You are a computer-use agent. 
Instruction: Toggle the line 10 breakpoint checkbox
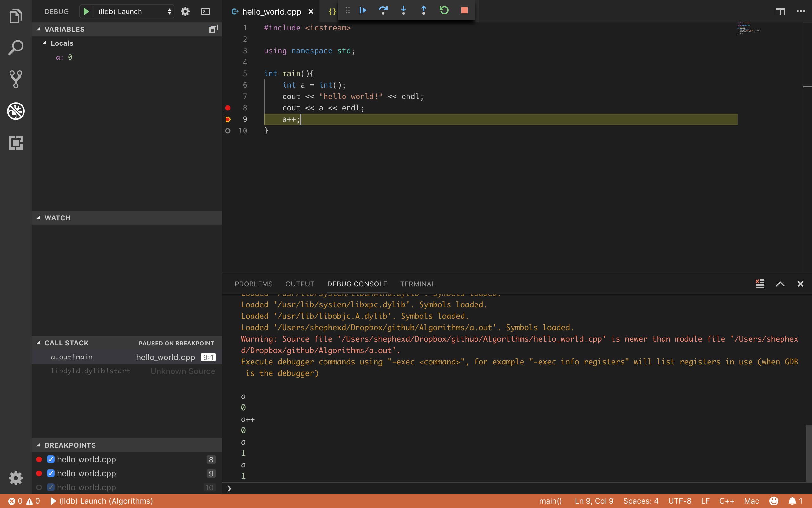[51, 487]
